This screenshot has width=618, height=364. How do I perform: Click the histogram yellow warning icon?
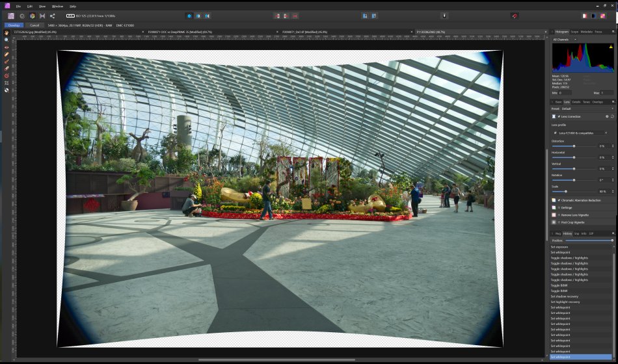click(611, 47)
